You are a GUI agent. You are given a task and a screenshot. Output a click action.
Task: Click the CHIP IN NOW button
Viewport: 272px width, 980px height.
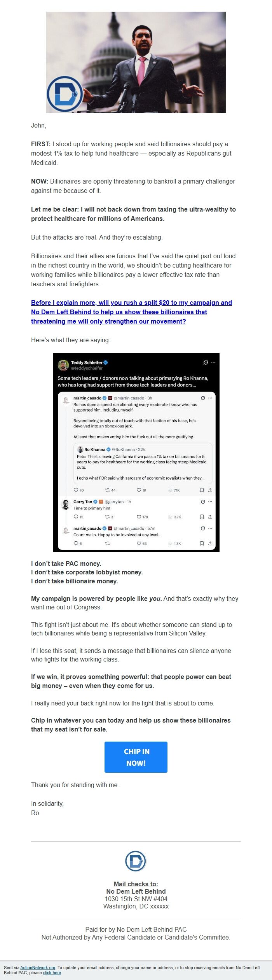pos(136,757)
